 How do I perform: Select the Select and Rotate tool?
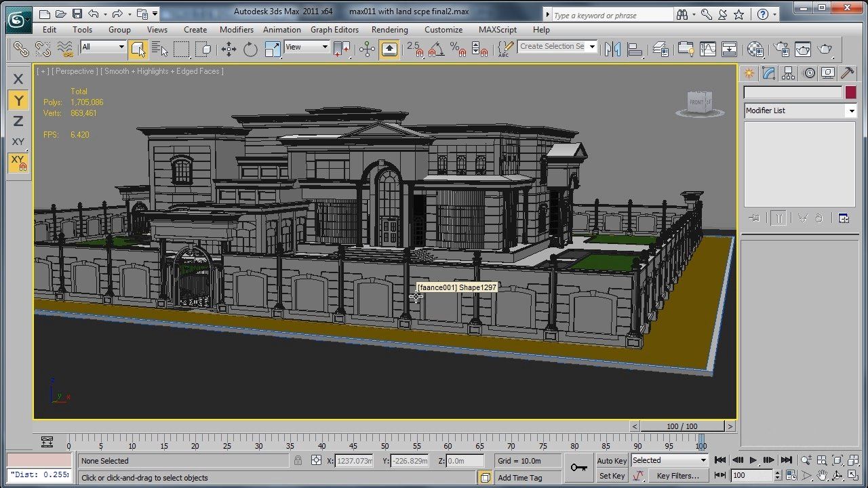tap(250, 49)
